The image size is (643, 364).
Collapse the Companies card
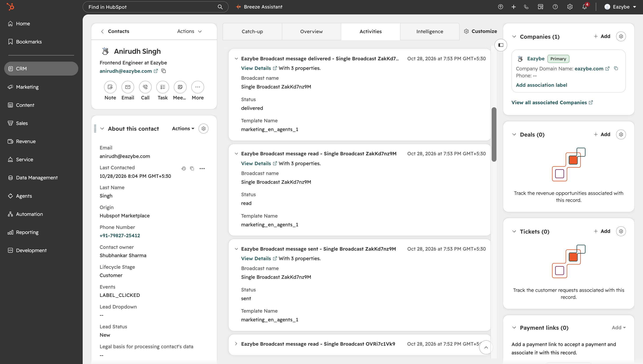(x=514, y=37)
